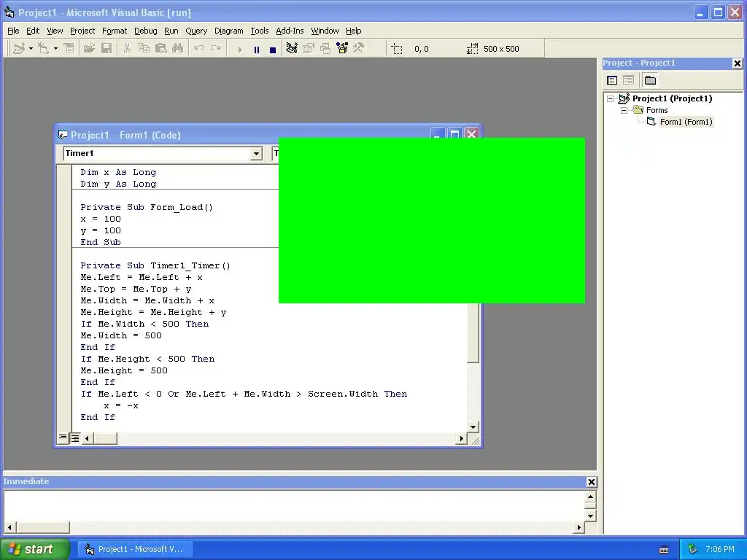747x560 pixels.
Task: Close the Project - Project1 panel
Action: [x=738, y=63]
